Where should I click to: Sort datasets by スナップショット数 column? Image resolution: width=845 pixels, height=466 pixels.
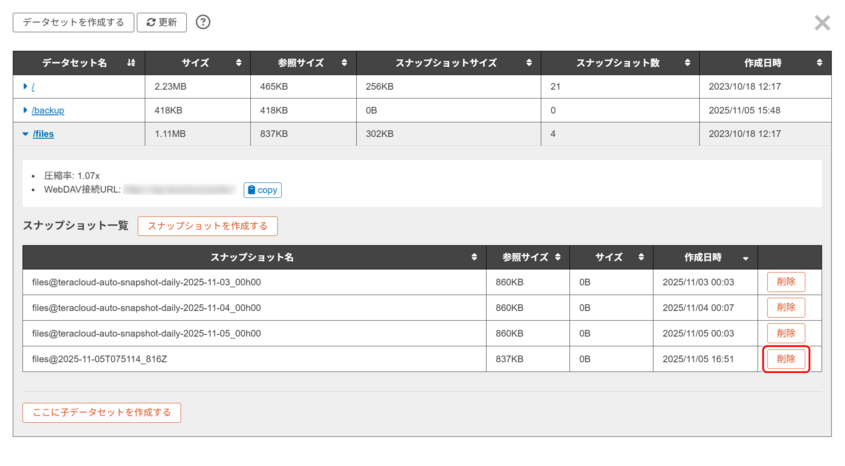tap(687, 63)
